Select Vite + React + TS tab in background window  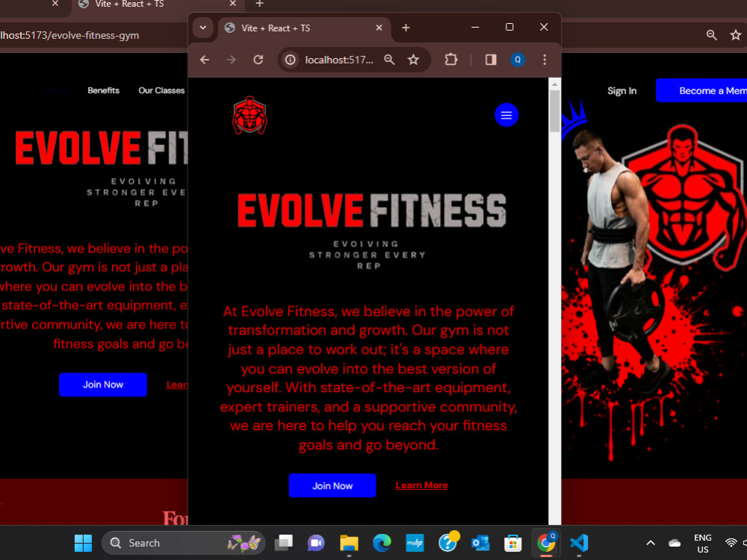pyautogui.click(x=157, y=4)
